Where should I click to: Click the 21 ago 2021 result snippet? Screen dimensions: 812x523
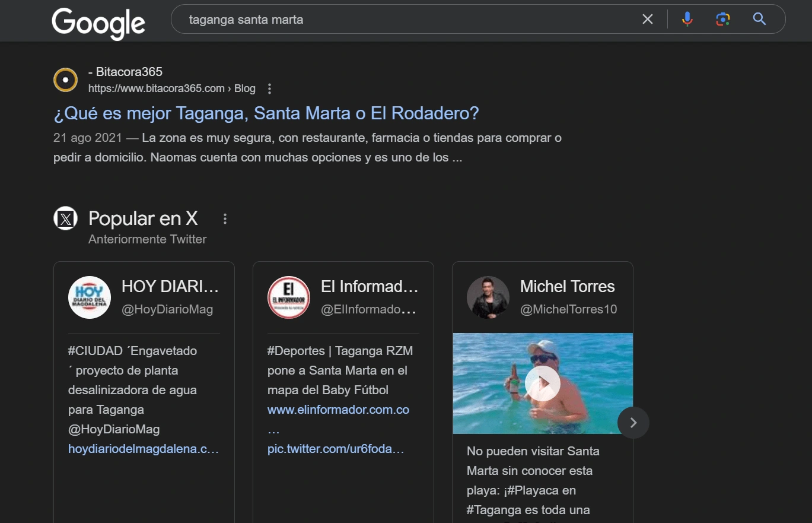(x=307, y=148)
